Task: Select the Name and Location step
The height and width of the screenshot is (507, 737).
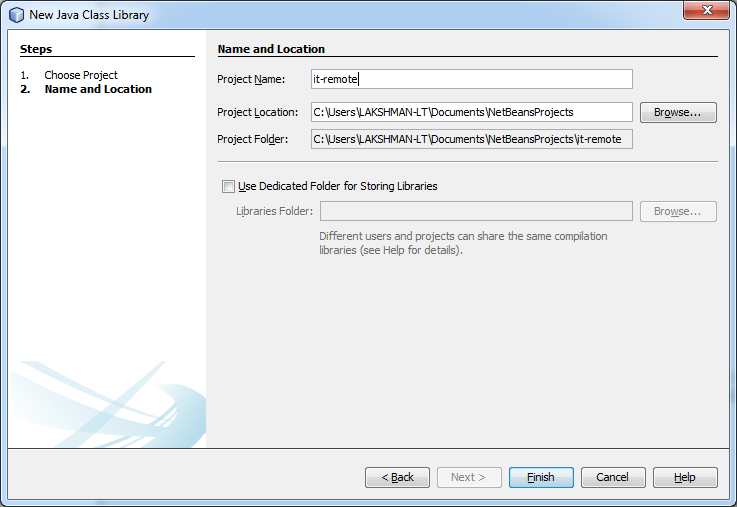Action: [98, 89]
